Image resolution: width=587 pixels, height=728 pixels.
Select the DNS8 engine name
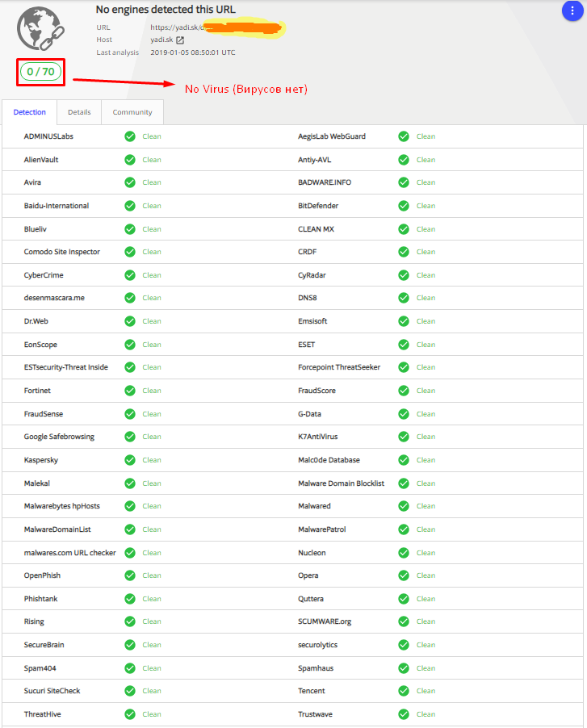[x=308, y=298]
